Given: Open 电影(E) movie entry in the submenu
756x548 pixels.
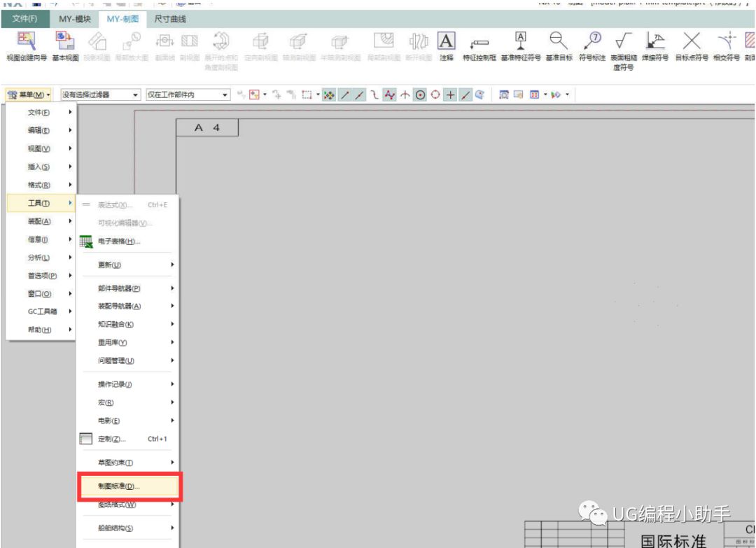Looking at the screenshot, I should click(x=128, y=421).
